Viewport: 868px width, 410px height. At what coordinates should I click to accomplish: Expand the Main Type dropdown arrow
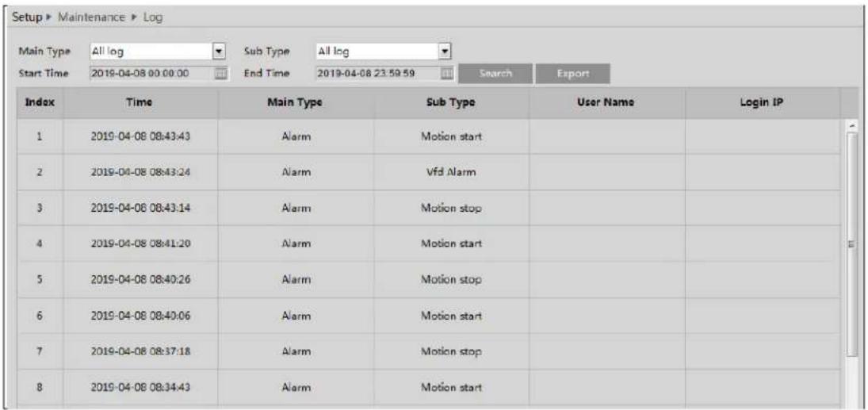[x=219, y=52]
